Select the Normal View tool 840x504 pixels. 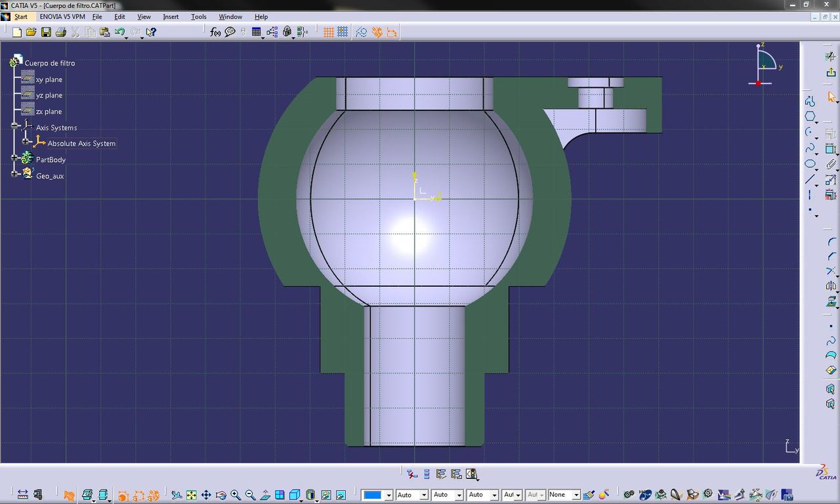click(x=265, y=495)
